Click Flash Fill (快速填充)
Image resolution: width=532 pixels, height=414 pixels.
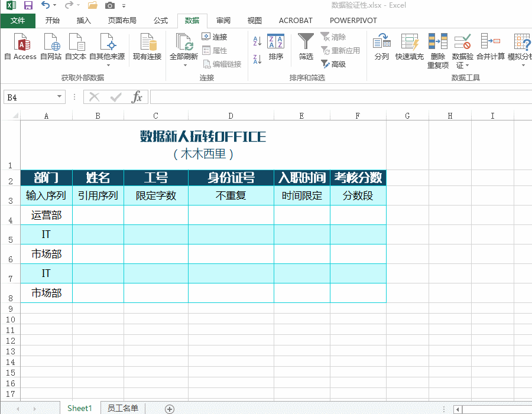[x=410, y=47]
